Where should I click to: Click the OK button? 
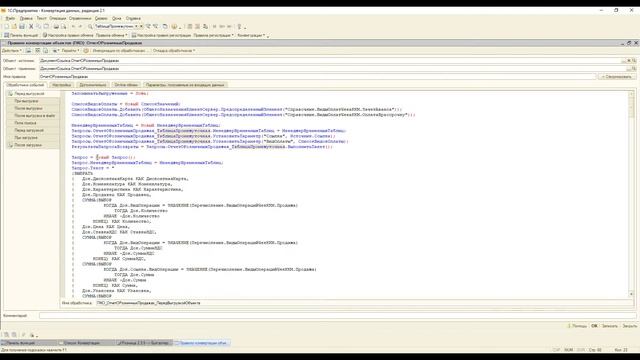594,326
